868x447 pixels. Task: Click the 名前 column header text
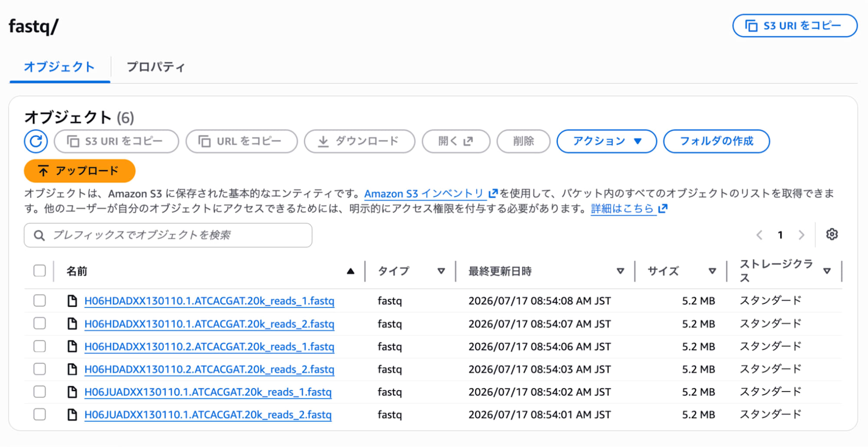pyautogui.click(x=77, y=272)
